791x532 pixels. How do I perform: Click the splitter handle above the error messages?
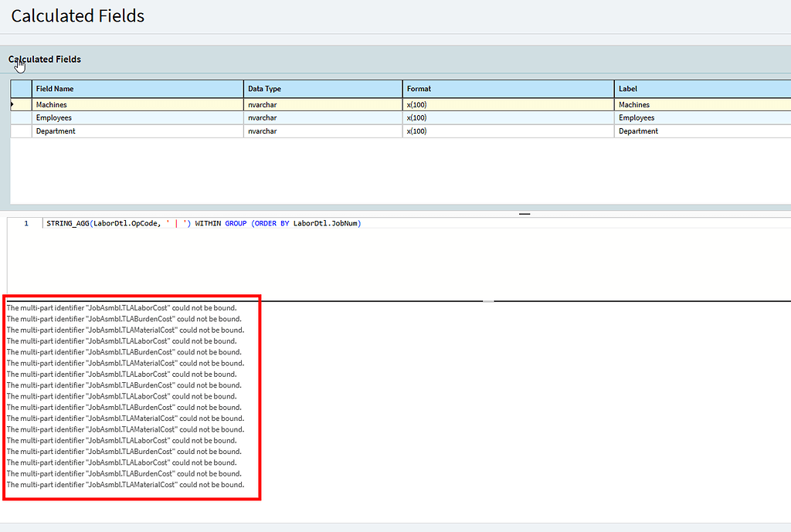click(488, 301)
